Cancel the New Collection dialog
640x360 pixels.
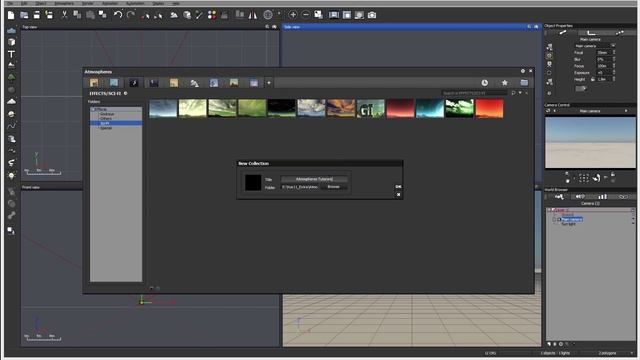coord(398,195)
